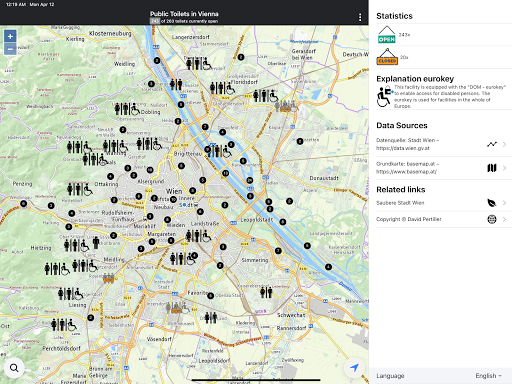Image resolution: width=512 pixels, height=384 pixels.
Task: Select the toilet marker near Döbling
Action: click(127, 109)
